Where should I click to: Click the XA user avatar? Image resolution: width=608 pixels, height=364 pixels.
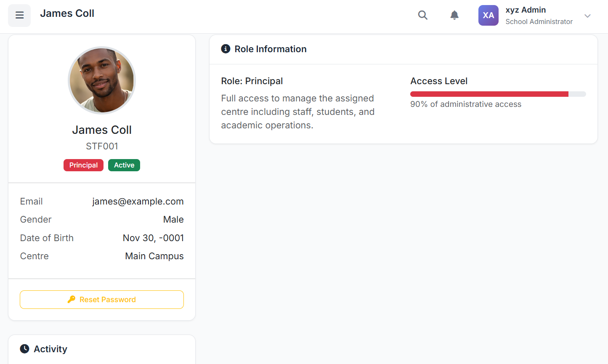coord(488,16)
